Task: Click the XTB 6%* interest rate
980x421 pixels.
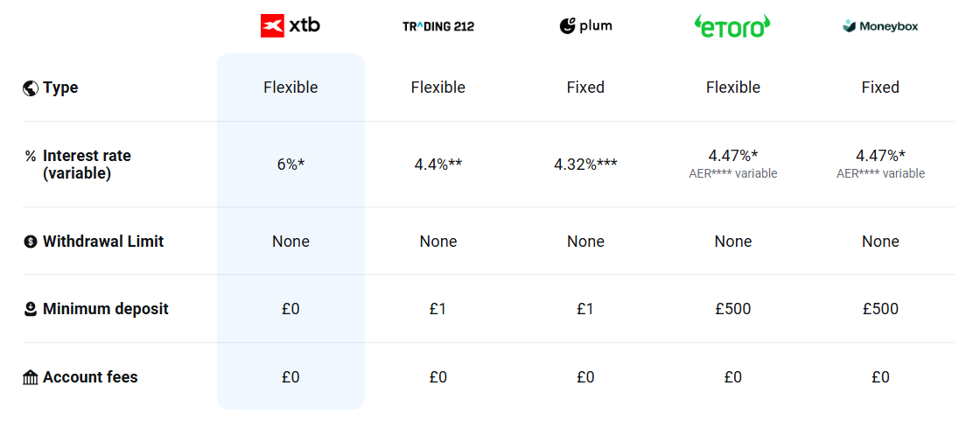Action: click(x=290, y=164)
